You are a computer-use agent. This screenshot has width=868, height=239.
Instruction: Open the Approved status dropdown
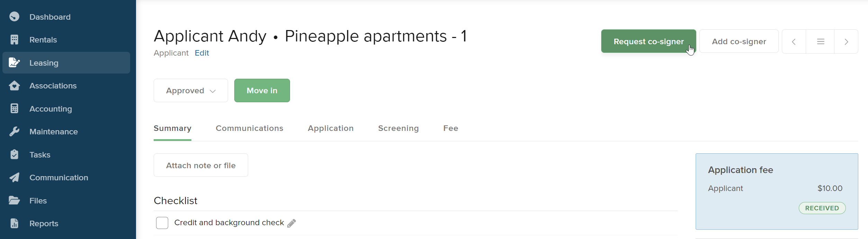coord(191,90)
